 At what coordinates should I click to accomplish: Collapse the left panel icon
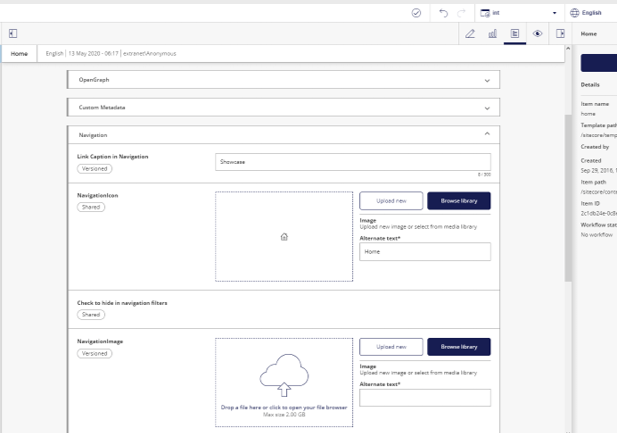pyautogui.click(x=13, y=33)
